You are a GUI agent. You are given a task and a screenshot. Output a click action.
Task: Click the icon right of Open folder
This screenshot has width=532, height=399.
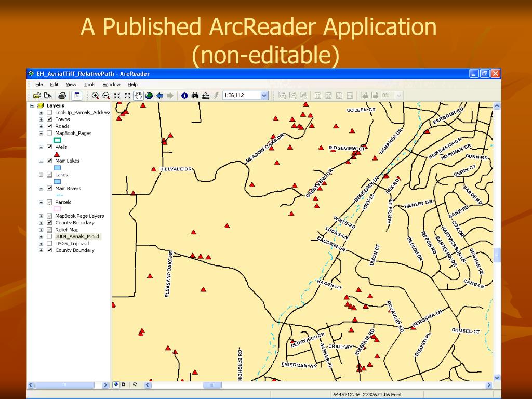[x=48, y=96]
